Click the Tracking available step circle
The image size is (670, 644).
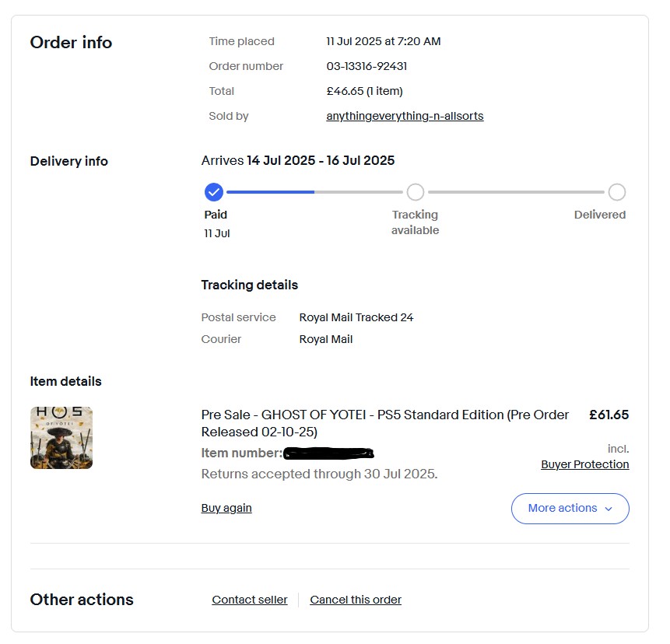[x=416, y=192]
